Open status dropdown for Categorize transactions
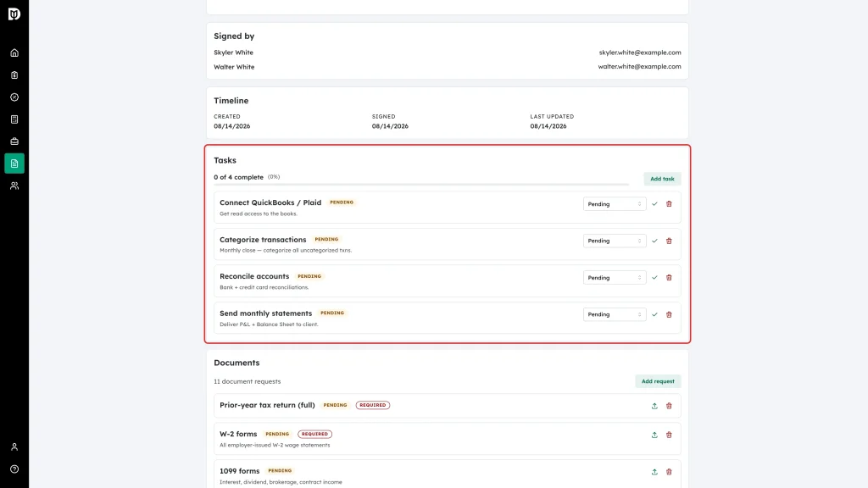This screenshot has height=488, width=868. click(615, 241)
